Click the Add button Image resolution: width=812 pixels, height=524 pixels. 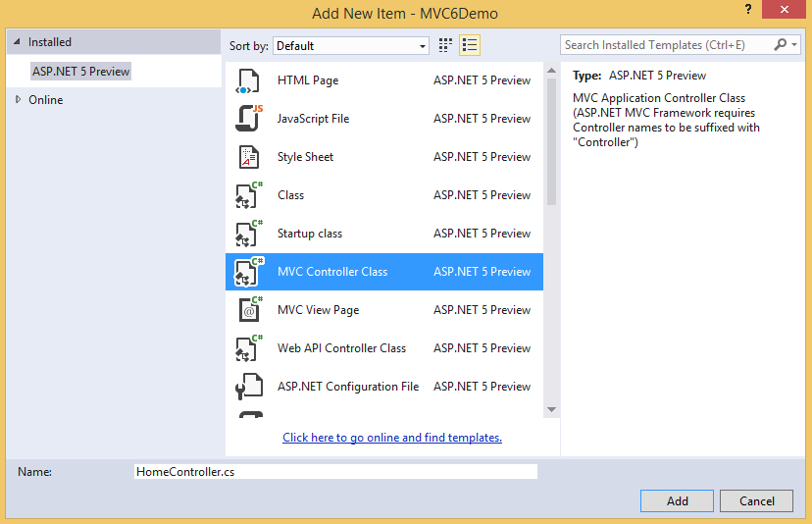(x=677, y=500)
